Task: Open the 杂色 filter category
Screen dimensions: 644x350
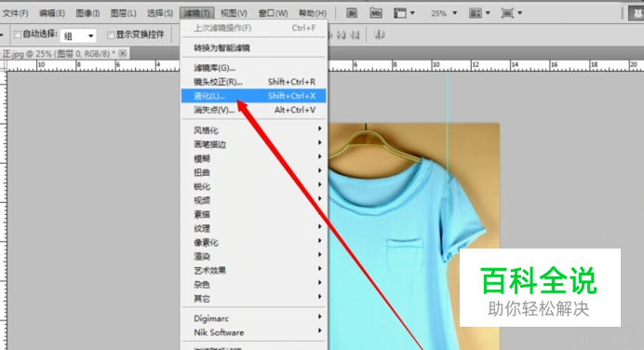Action: coord(253,284)
